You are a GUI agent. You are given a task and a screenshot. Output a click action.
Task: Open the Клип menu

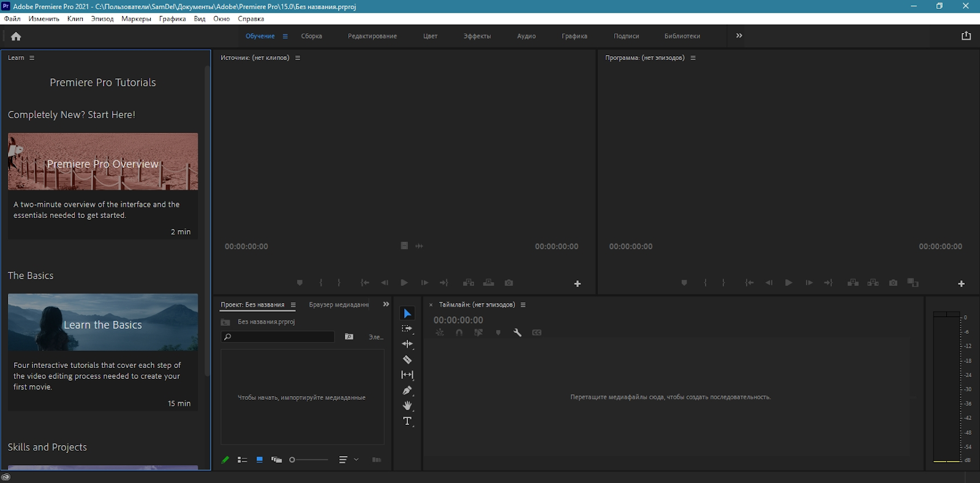tap(75, 18)
